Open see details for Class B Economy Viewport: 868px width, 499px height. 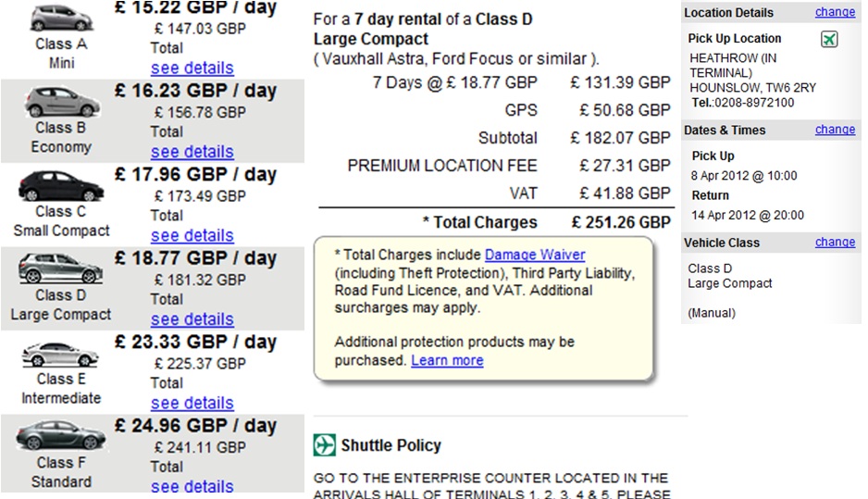coord(192,152)
